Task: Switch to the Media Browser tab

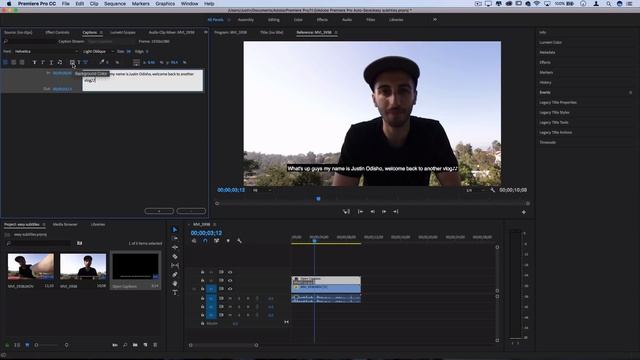Action: pos(65,225)
